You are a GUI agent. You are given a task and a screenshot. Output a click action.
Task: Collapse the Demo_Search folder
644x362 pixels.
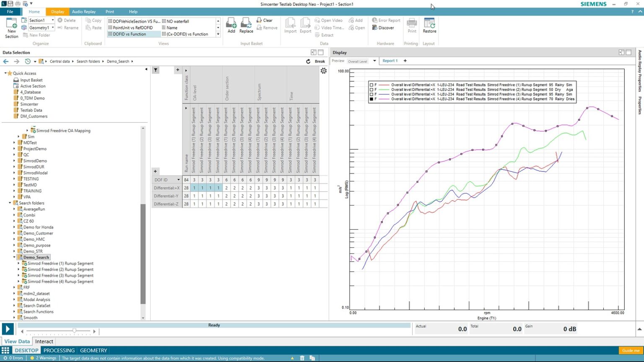click(14, 257)
